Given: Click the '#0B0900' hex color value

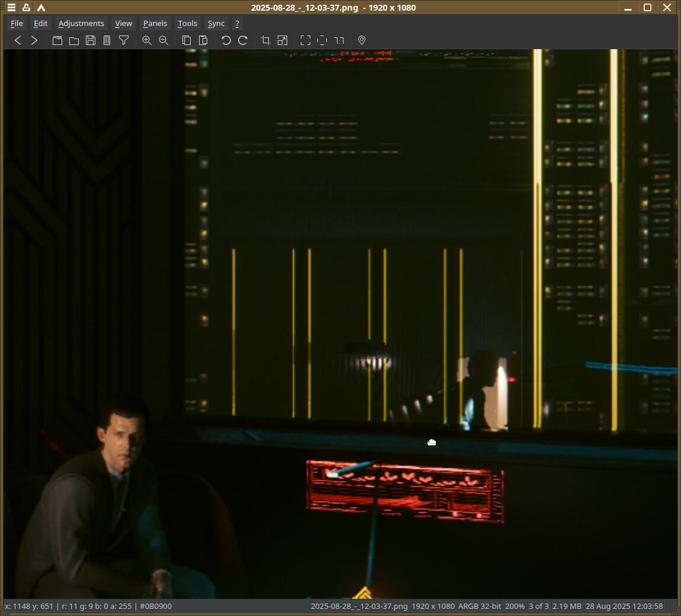Looking at the screenshot, I should tap(156, 606).
